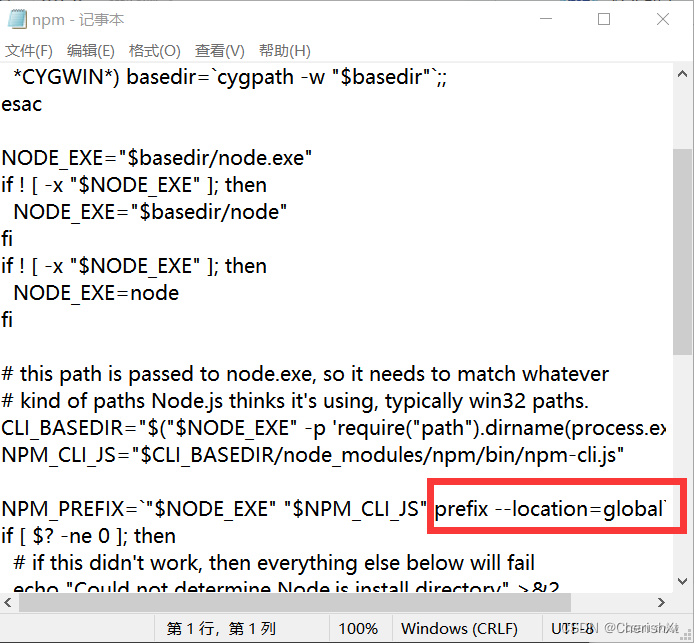
Task: Open the 帮助(H) menu
Action: (285, 51)
